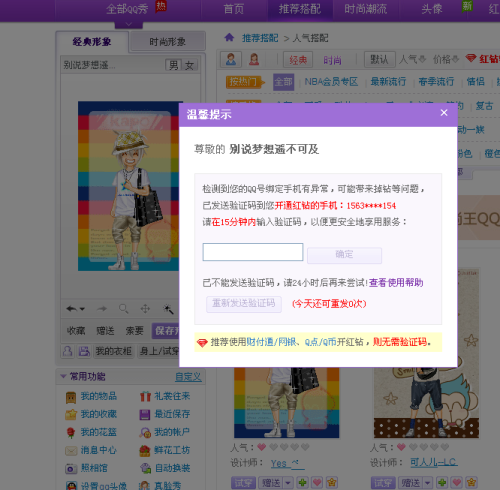Open 推荐搭配 in top navigation
Image resolution: width=500 pixels, height=490 pixels.
(300, 9)
